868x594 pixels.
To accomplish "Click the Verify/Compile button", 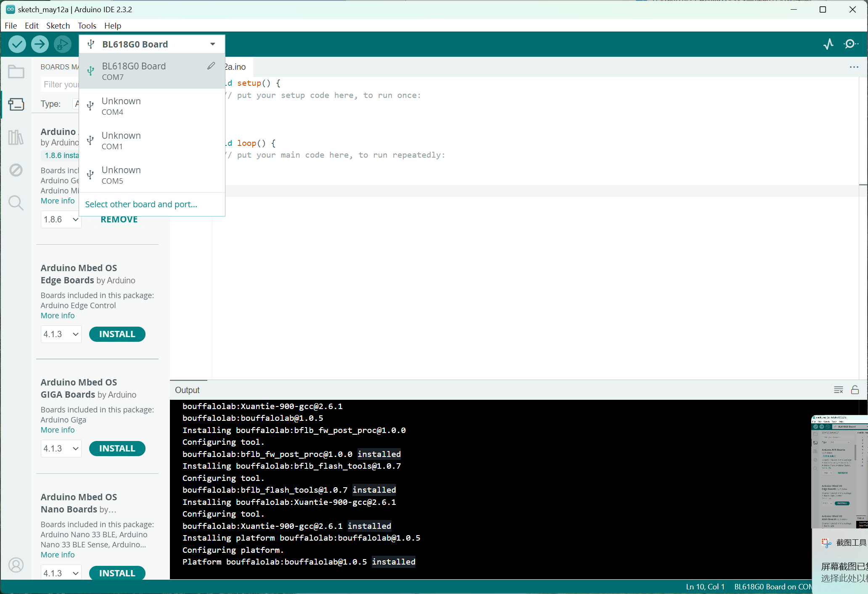I will pos(16,44).
